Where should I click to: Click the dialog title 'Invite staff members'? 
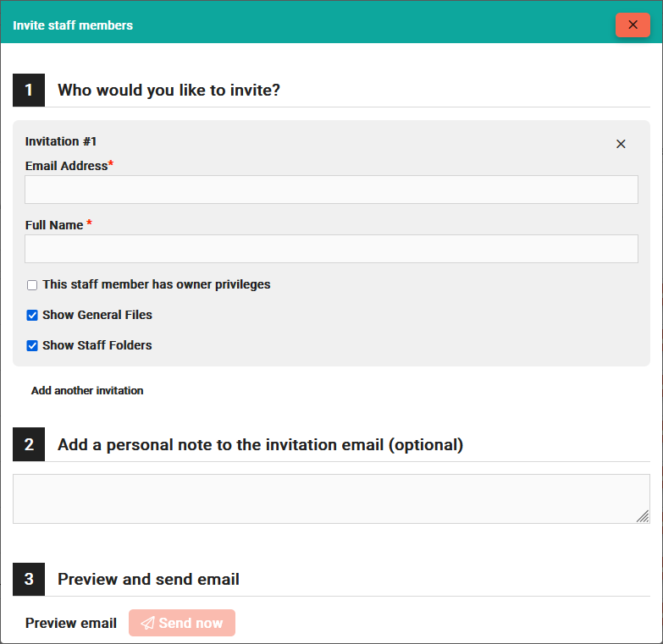[x=73, y=25]
